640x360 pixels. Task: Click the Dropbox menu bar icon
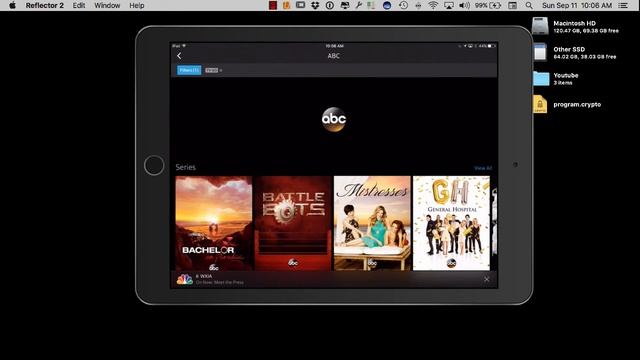click(x=315, y=5)
